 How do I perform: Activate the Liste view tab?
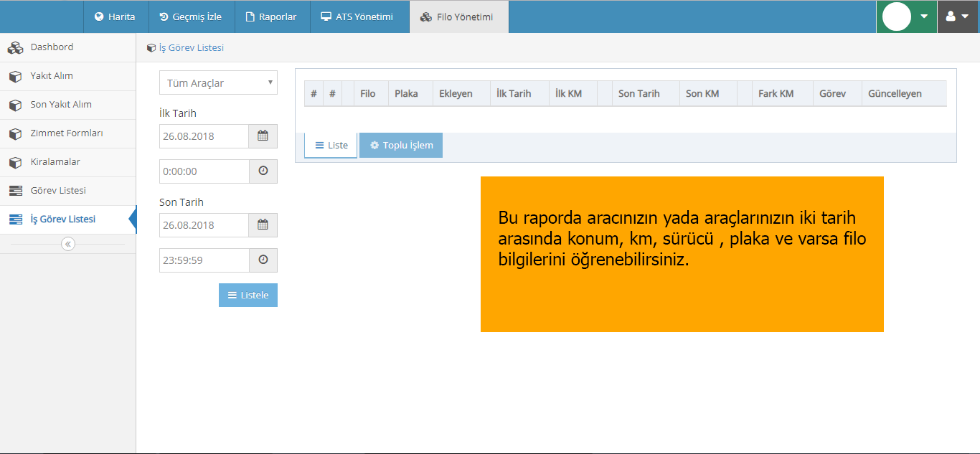click(x=330, y=145)
